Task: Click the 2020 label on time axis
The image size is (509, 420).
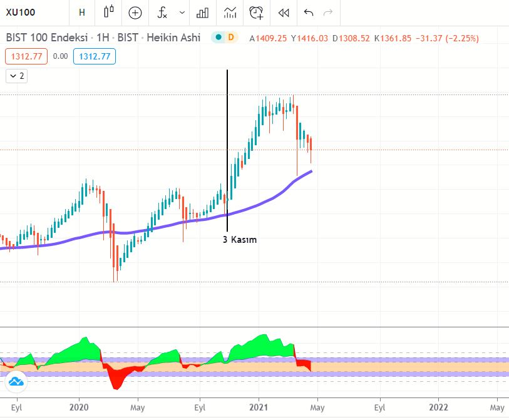Action: pyautogui.click(x=79, y=407)
